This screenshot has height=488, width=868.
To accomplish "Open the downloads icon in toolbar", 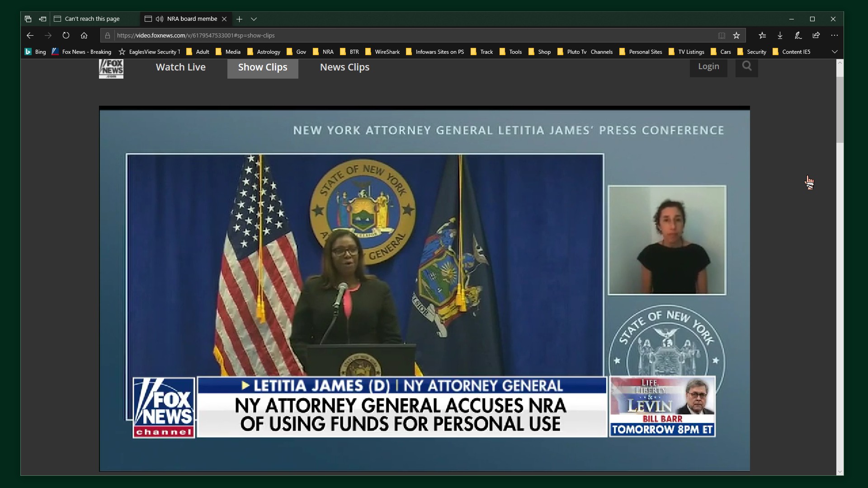I will click(x=780, y=35).
